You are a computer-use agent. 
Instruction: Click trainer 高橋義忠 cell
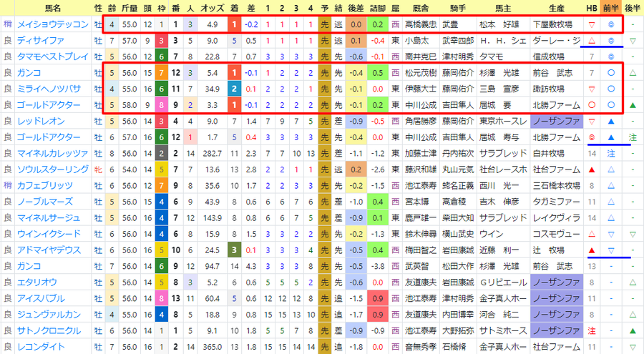421,24
